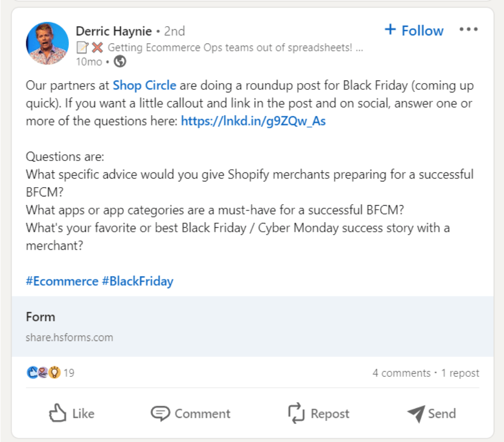Click the Like thumbs-up icon
Image resolution: width=504 pixels, height=442 pixels.
tap(58, 413)
